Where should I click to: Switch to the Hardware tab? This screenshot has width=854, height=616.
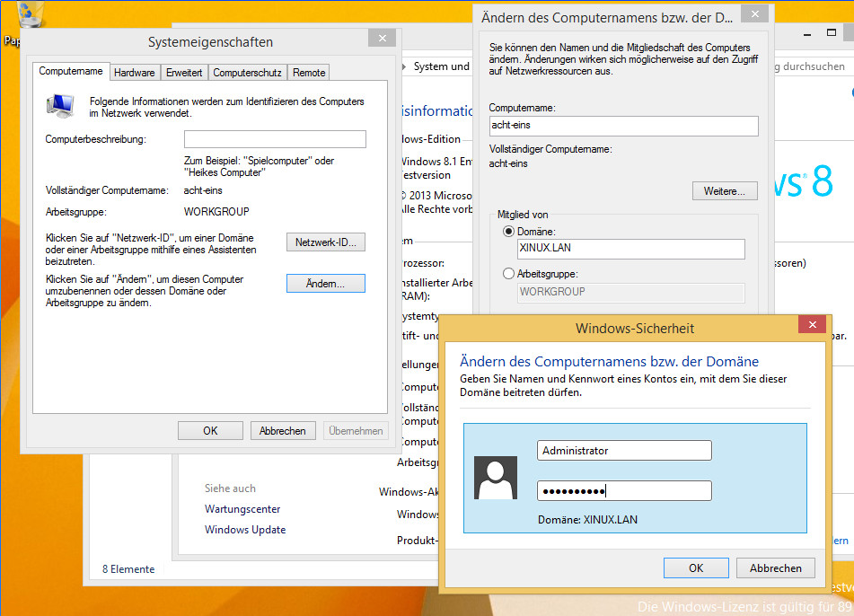134,72
